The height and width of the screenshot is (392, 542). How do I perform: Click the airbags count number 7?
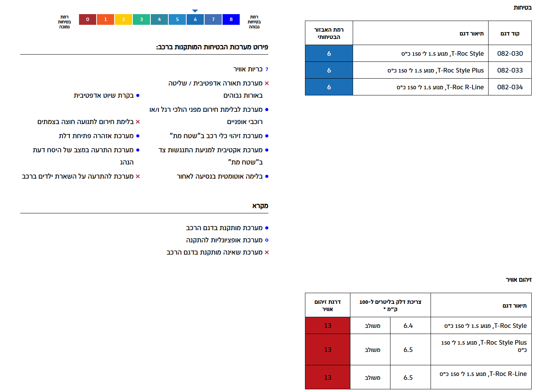point(267,69)
